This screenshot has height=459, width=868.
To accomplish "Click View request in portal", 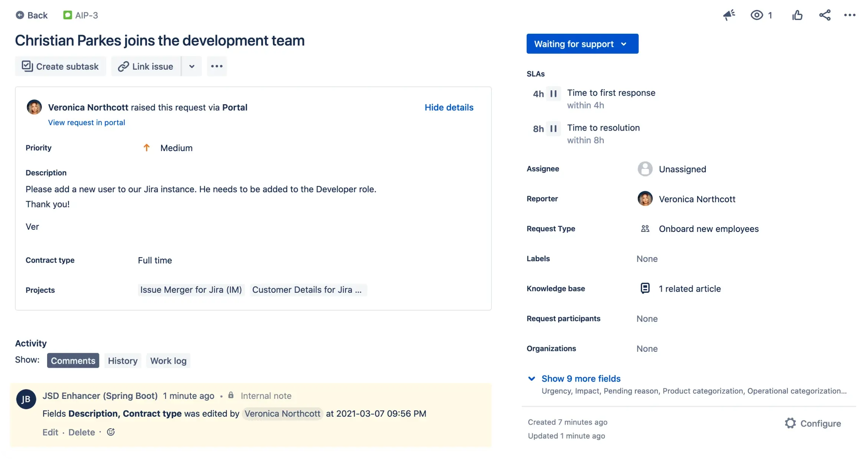I will (x=86, y=122).
